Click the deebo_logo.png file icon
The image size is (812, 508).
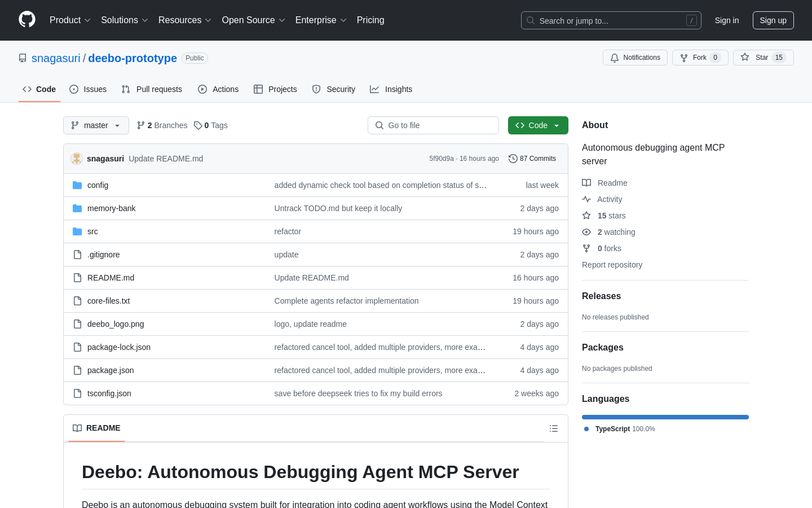(77, 324)
